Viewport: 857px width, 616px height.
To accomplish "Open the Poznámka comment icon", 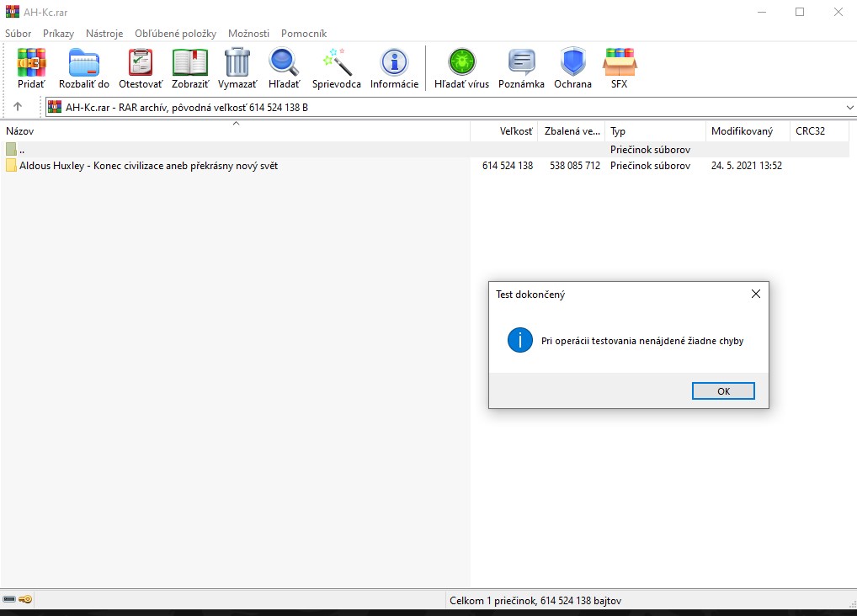I will [521, 61].
